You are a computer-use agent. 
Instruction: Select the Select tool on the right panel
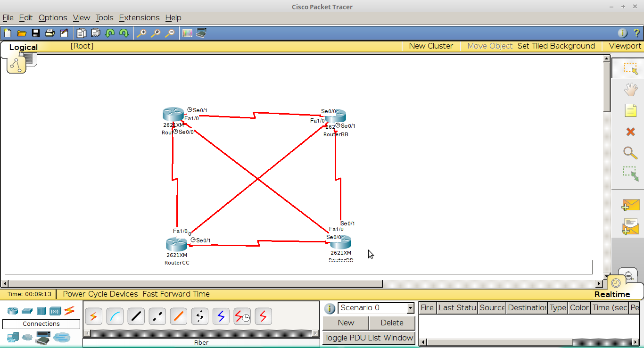(630, 68)
